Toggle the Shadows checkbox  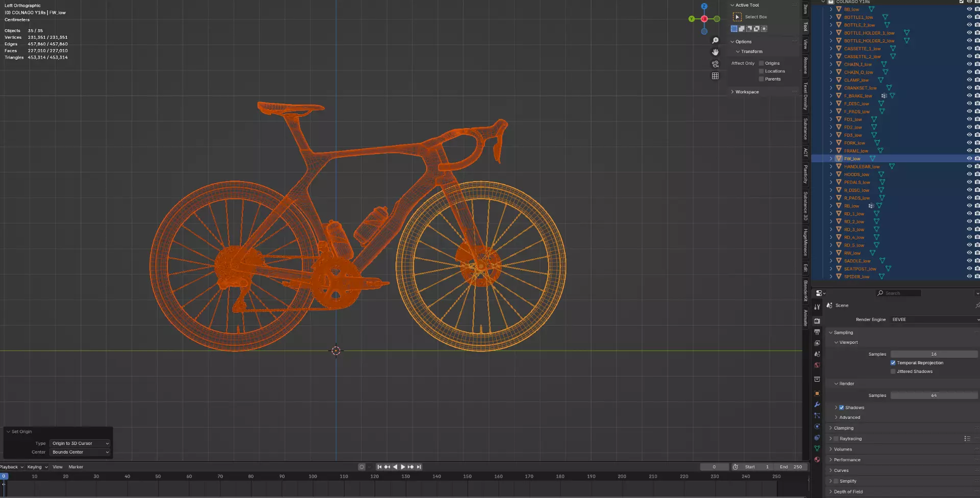coord(842,408)
